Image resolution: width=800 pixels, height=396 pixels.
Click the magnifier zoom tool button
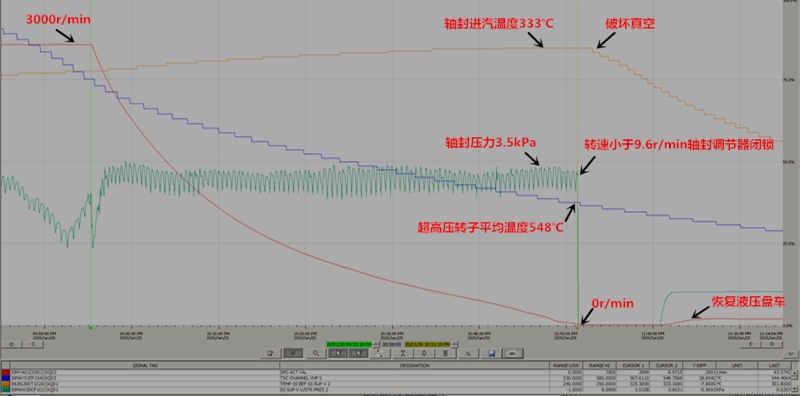pos(316,354)
